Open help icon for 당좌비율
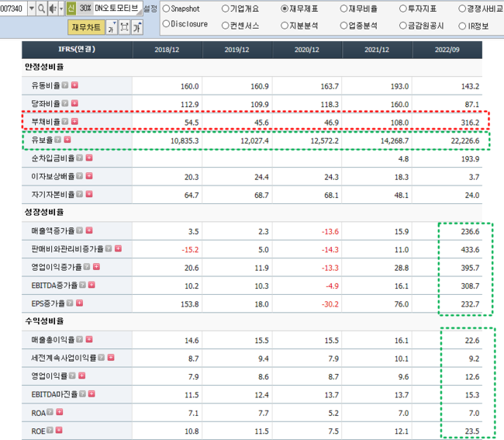Screen dimensions: 504x440 65,103
